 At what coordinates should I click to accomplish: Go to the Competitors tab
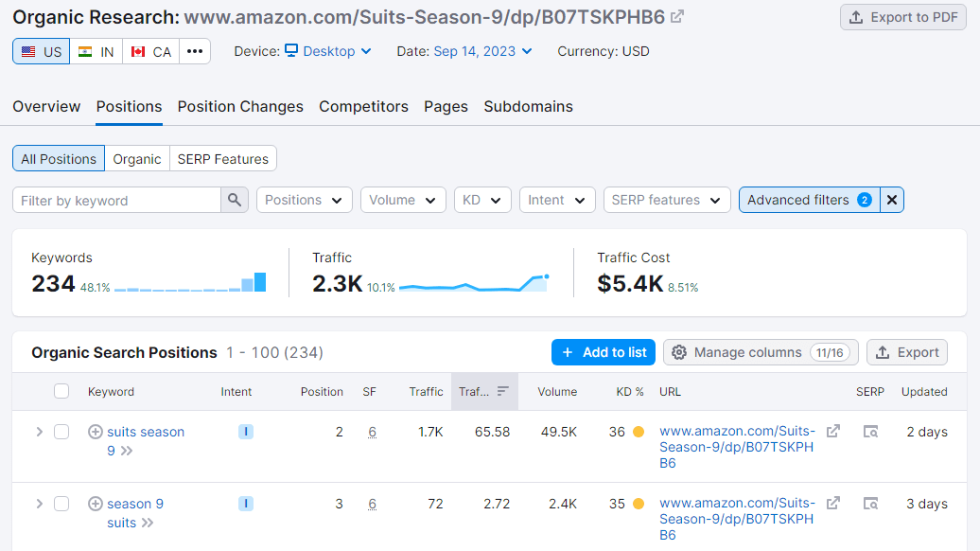tap(363, 106)
